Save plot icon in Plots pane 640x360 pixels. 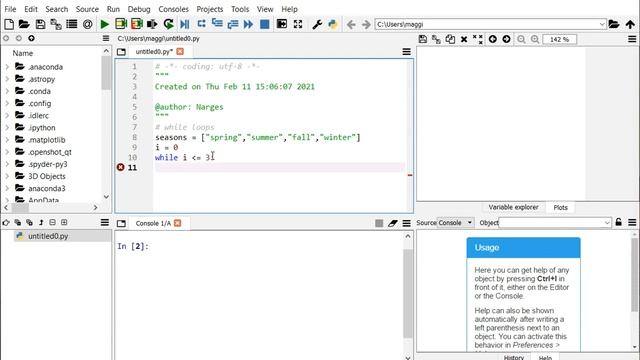click(x=423, y=39)
